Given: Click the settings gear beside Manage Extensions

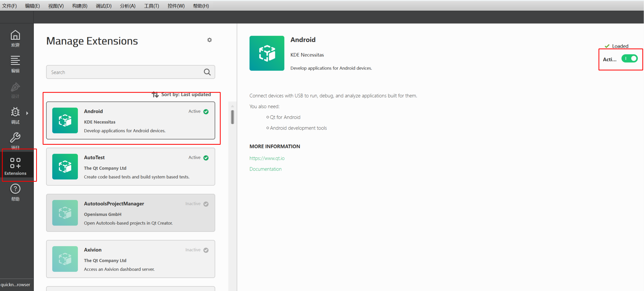Looking at the screenshot, I should click(x=209, y=40).
